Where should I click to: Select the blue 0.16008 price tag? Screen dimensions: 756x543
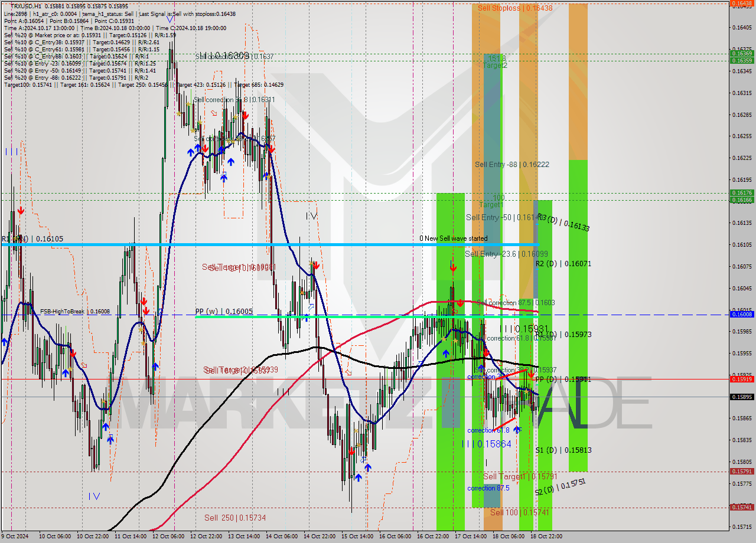point(742,315)
